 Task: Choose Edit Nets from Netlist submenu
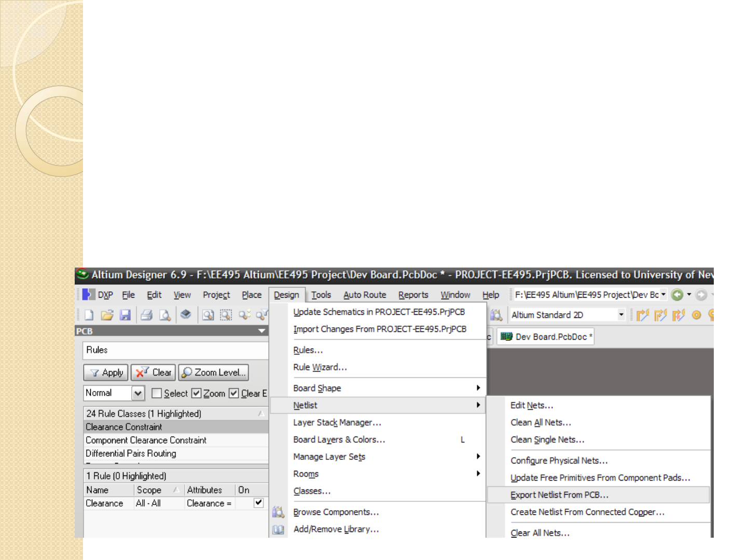(x=599, y=405)
